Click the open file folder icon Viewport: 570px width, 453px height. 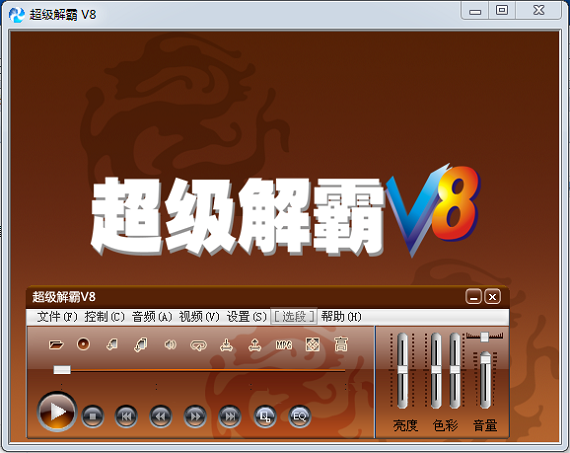(56, 344)
